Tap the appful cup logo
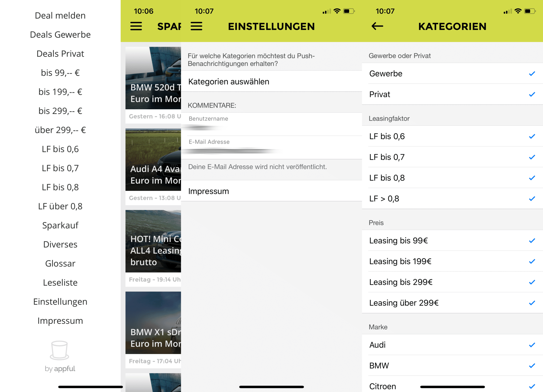The image size is (543, 392). [x=59, y=350]
